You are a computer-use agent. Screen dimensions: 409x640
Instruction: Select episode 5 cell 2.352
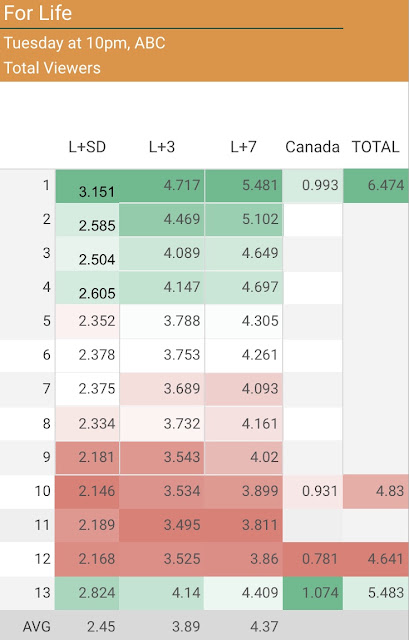[x=87, y=321]
